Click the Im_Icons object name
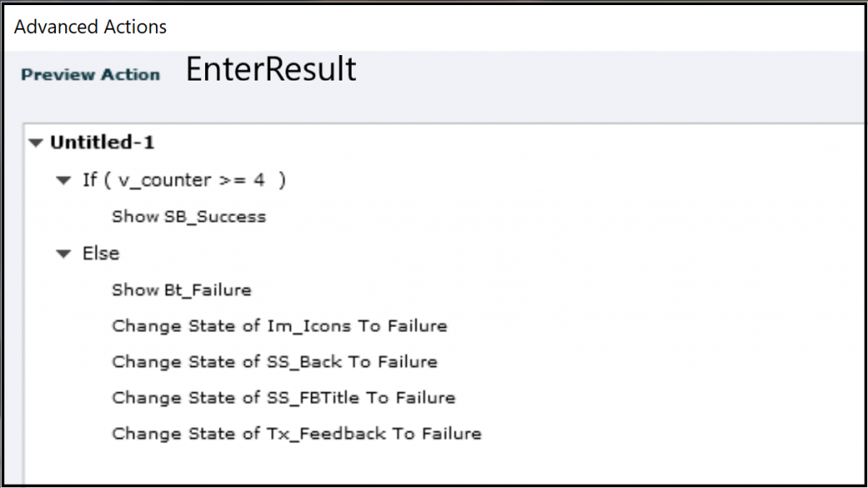The width and height of the screenshot is (868, 488). [x=304, y=326]
